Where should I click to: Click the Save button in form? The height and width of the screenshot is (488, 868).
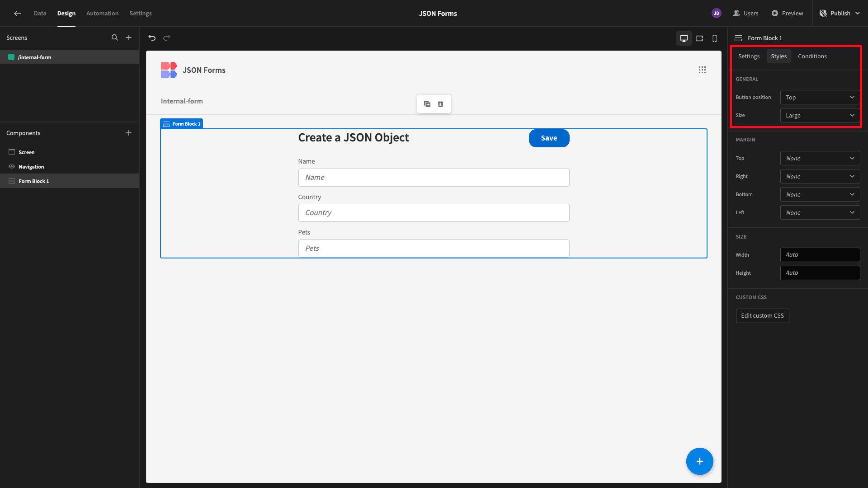(x=549, y=138)
